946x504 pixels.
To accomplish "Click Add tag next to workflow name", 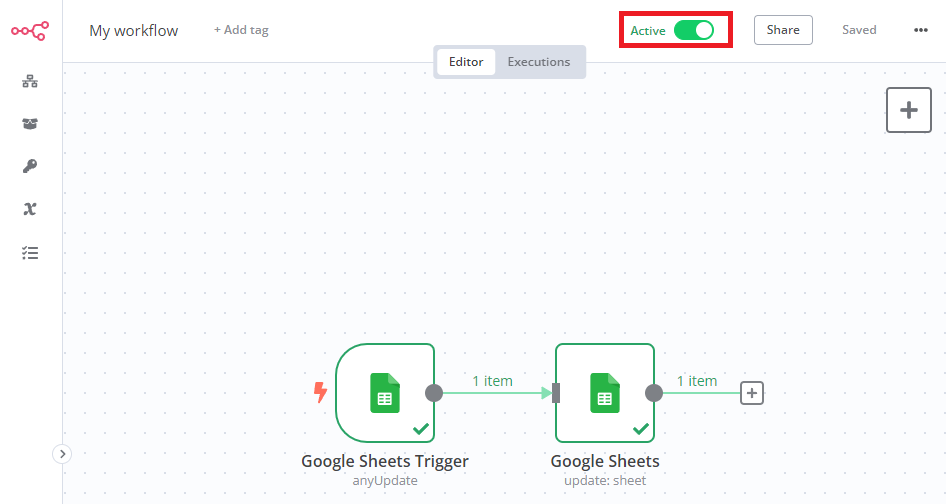I will [x=241, y=30].
